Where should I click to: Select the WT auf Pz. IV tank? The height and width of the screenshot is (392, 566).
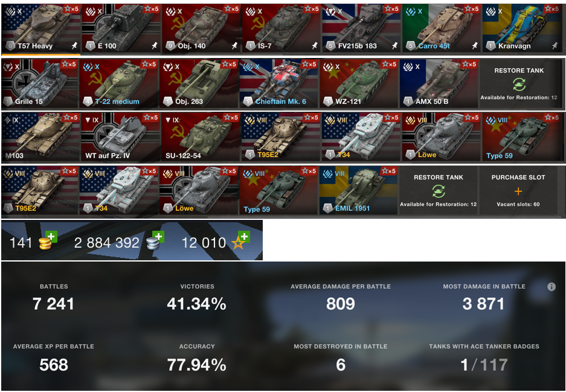pos(120,137)
